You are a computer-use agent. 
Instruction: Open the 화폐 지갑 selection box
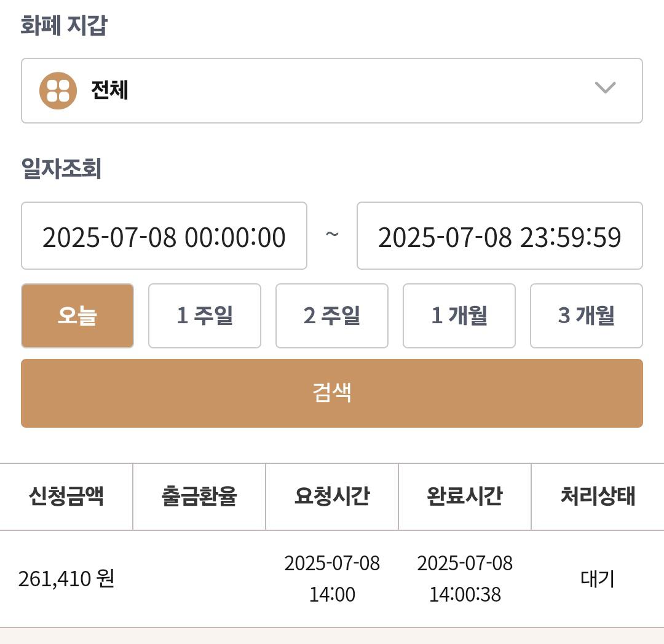(x=332, y=90)
